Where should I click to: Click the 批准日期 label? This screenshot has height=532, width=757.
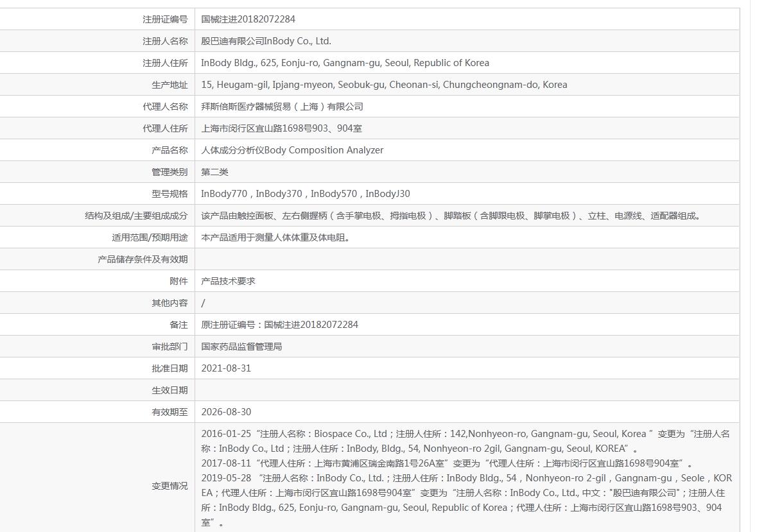(170, 368)
